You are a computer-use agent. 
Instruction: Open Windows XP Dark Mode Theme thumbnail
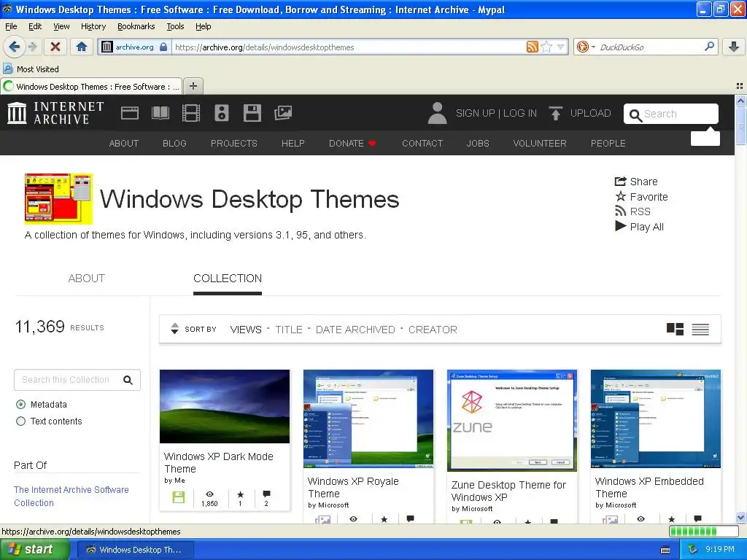click(x=225, y=406)
